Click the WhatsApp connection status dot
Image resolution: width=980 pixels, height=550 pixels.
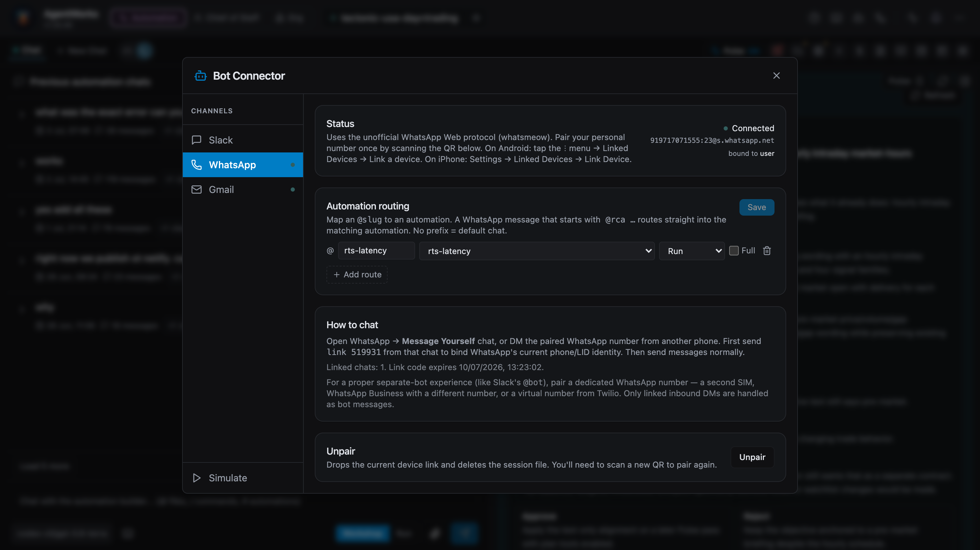pos(292,164)
